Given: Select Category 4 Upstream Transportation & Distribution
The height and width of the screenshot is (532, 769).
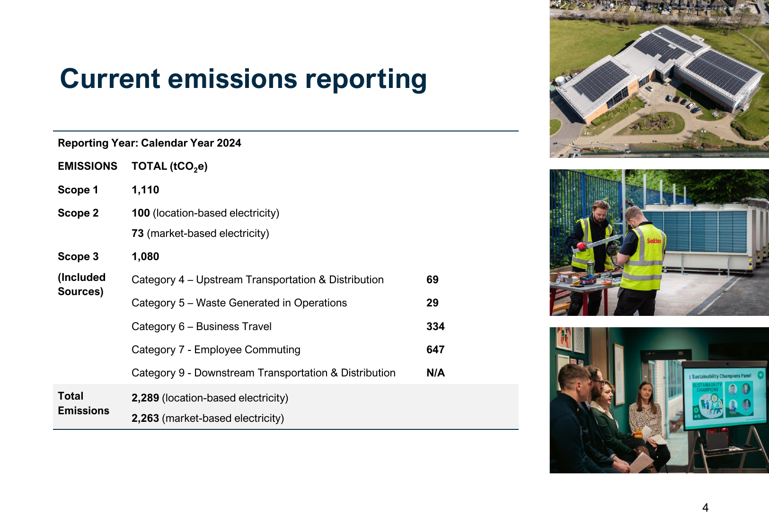Looking at the screenshot, I should [x=257, y=279].
